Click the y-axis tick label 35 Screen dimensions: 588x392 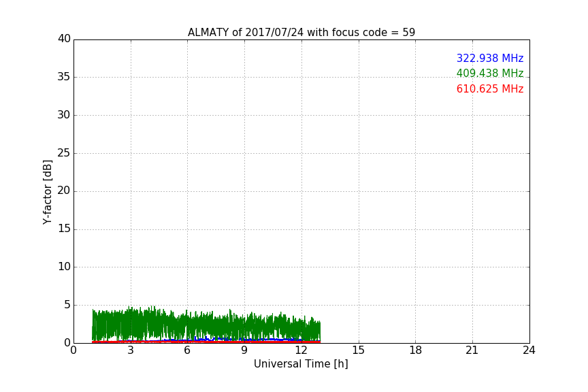point(64,77)
